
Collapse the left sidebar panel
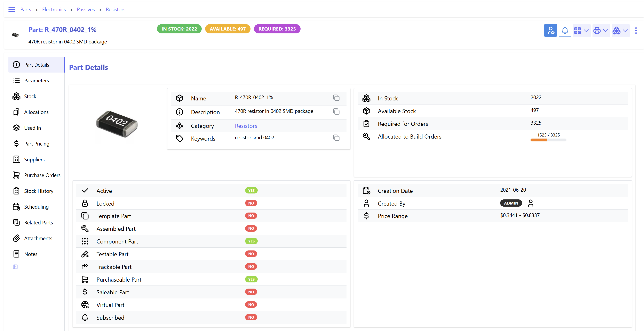coord(15,267)
